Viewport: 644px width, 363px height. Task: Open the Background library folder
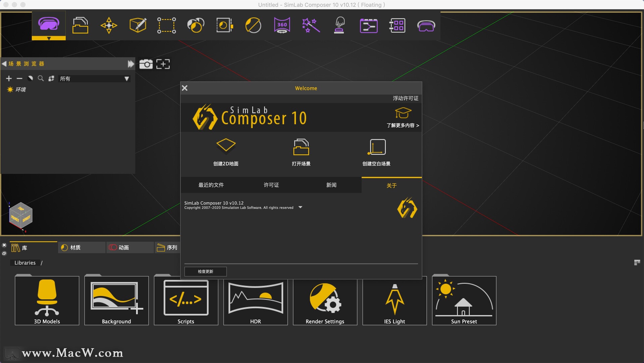[x=116, y=300]
